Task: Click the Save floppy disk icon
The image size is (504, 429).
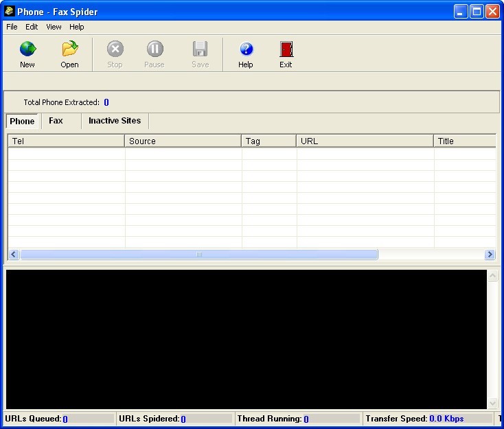Action: pos(200,49)
